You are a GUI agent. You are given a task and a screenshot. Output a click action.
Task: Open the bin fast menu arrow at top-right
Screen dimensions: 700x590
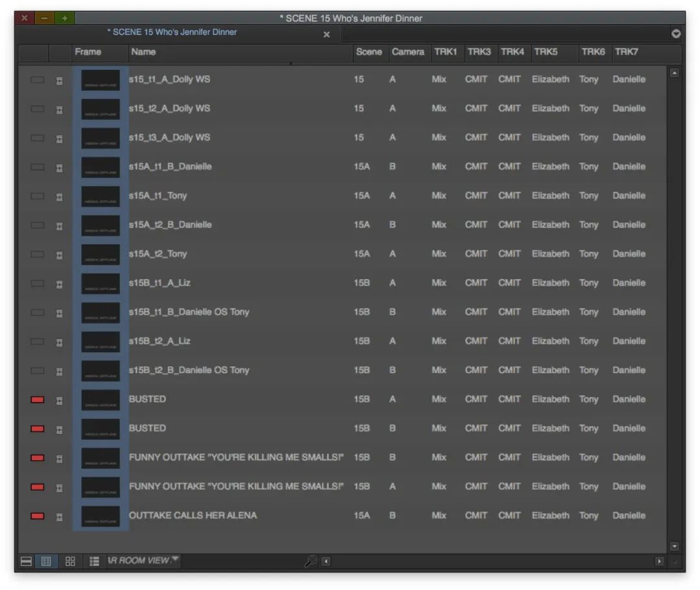(676, 34)
